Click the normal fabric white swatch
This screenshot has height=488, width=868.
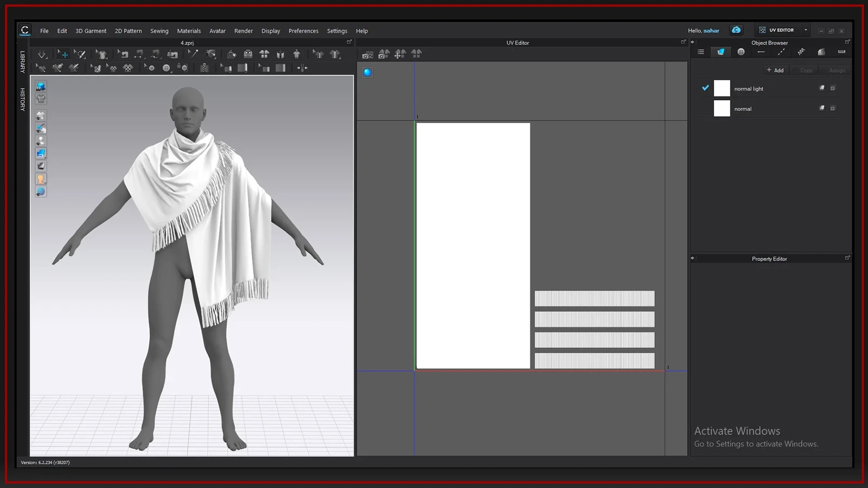722,108
